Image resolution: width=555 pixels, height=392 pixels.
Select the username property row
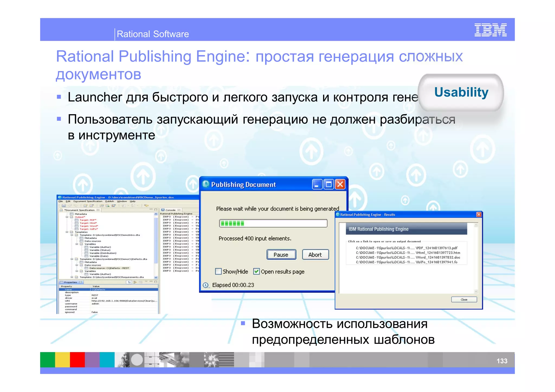click(x=108, y=304)
